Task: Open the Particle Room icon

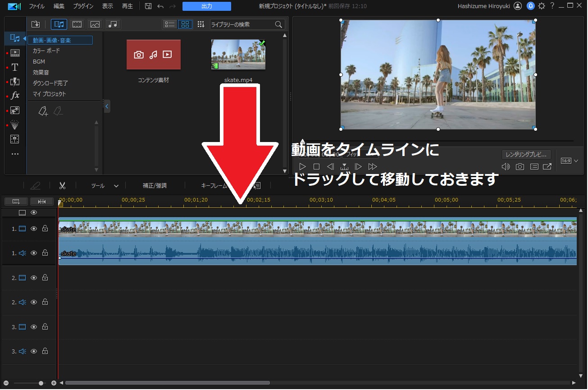Action: tap(15, 125)
